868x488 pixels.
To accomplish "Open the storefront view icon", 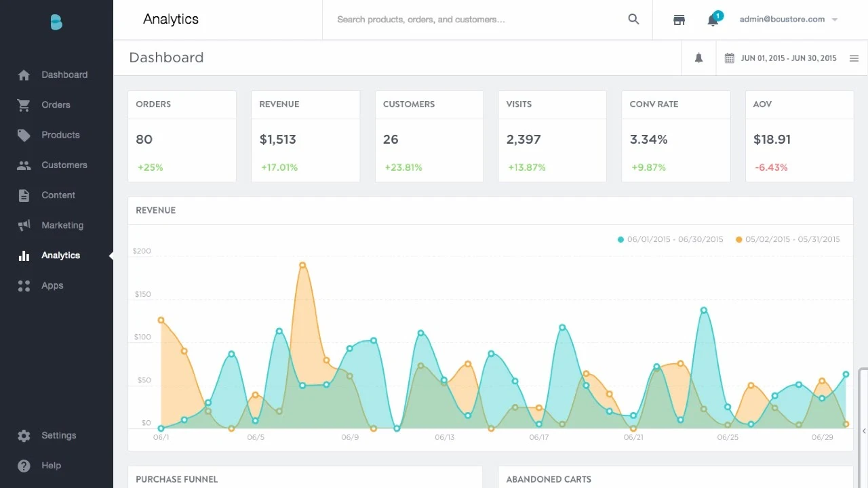I will (679, 20).
